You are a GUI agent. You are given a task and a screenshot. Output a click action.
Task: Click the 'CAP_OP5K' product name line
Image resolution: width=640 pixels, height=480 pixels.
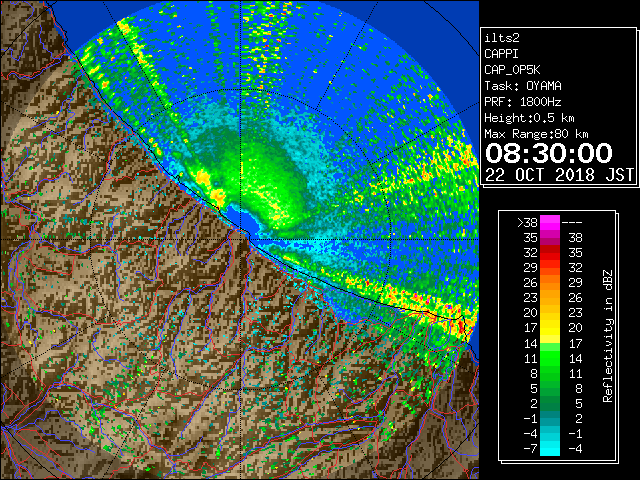512,70
